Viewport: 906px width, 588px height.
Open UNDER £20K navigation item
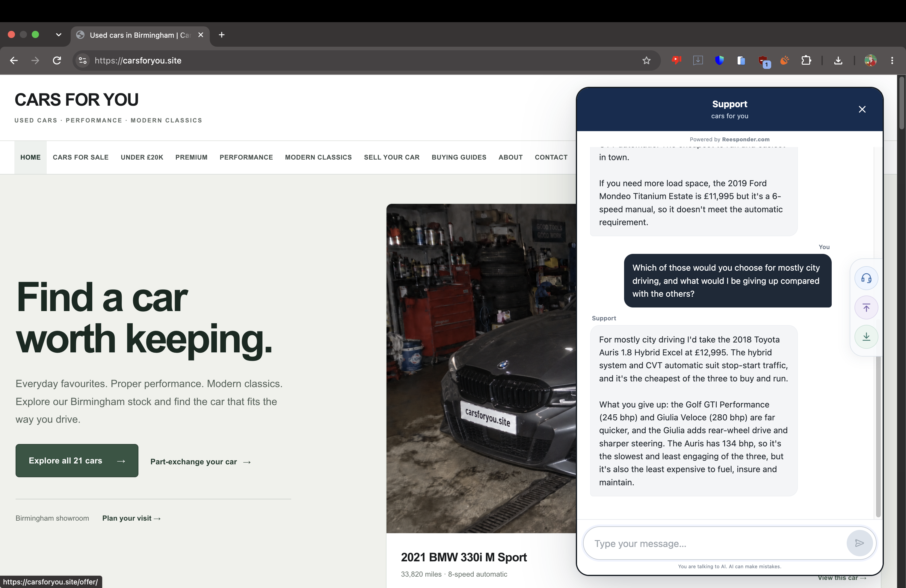click(x=142, y=157)
